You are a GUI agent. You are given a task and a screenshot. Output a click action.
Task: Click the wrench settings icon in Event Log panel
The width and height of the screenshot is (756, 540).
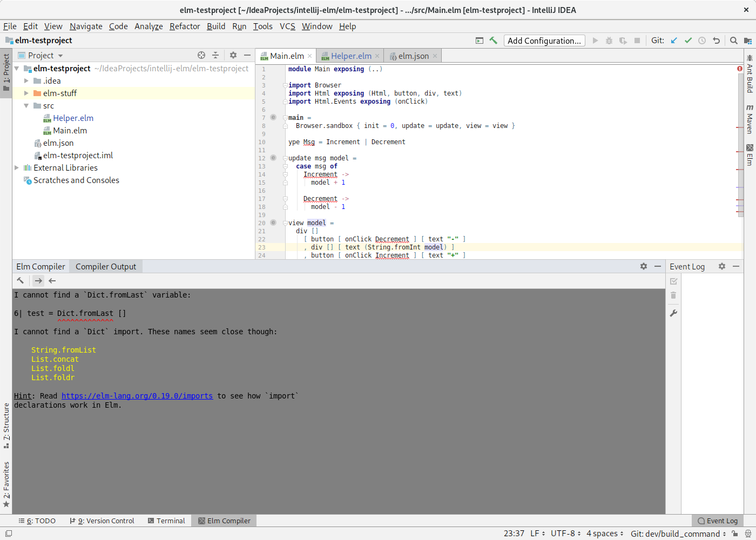(673, 312)
